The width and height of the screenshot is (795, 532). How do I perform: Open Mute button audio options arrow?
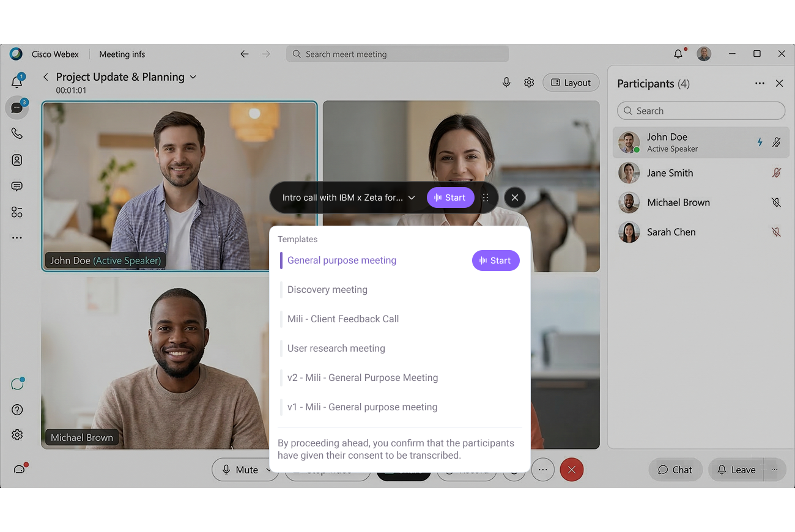pos(267,470)
